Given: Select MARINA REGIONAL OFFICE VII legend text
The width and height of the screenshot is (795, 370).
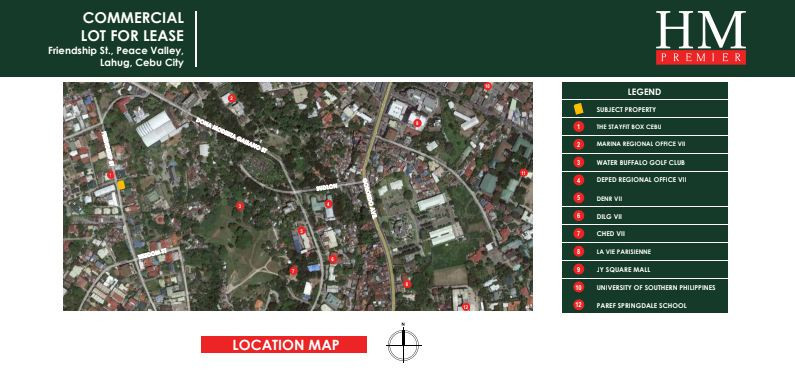Looking at the screenshot, I should (x=641, y=144).
